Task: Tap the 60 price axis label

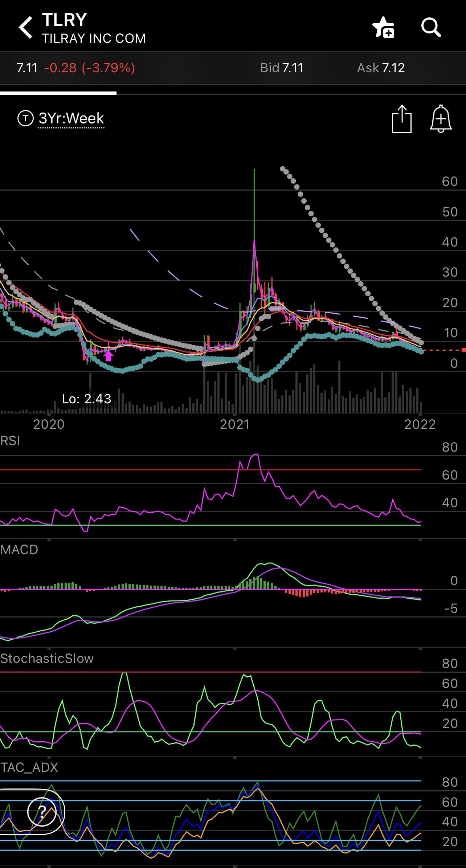Action: pyautogui.click(x=450, y=182)
